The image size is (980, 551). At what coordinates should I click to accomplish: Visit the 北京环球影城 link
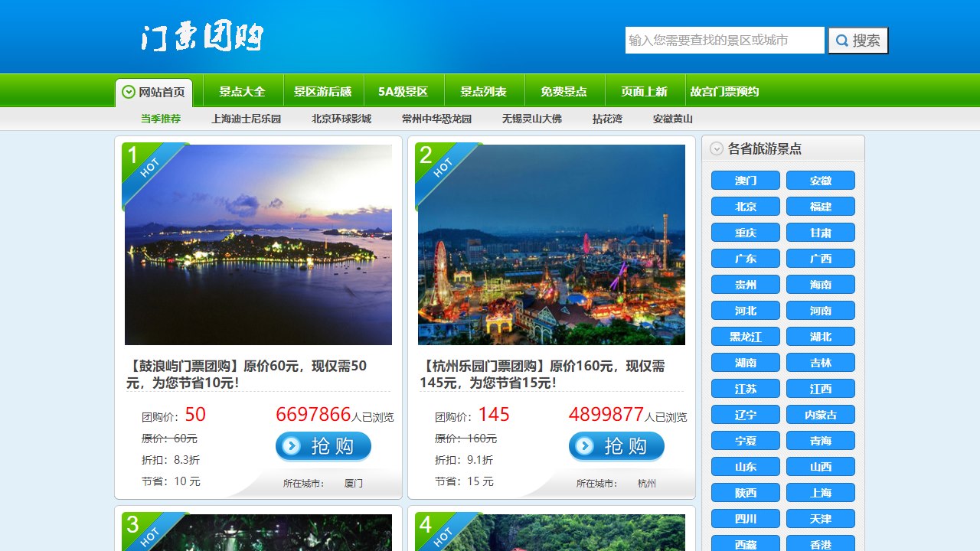pos(341,119)
